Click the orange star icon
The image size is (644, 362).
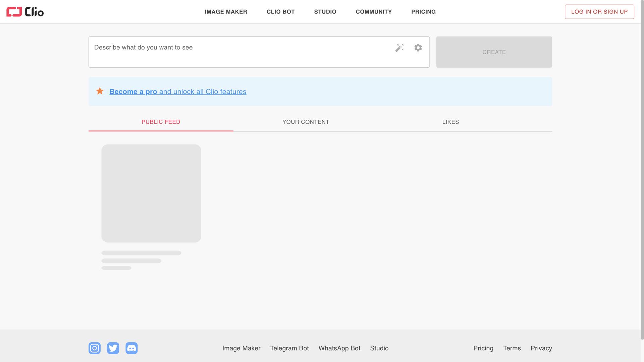coord(100,91)
